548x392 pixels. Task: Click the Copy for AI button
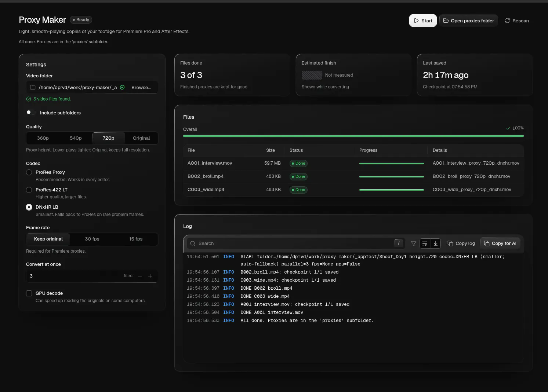pos(500,243)
